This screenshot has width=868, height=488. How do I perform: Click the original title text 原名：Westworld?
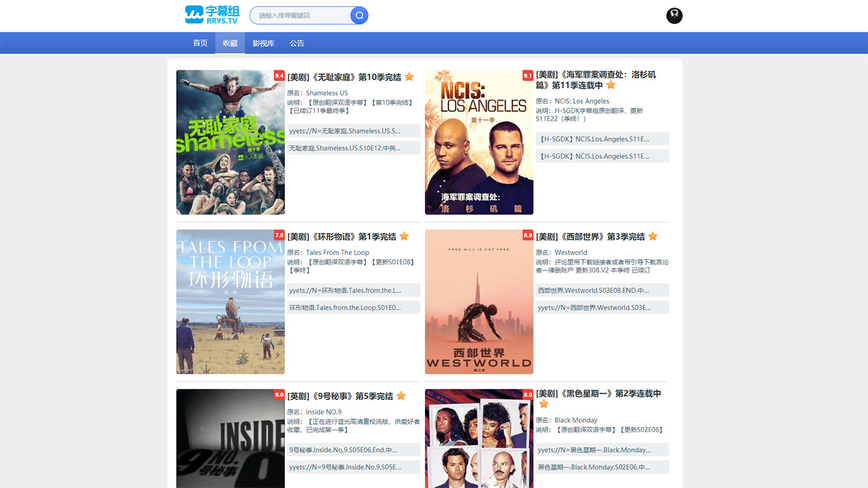coord(562,252)
